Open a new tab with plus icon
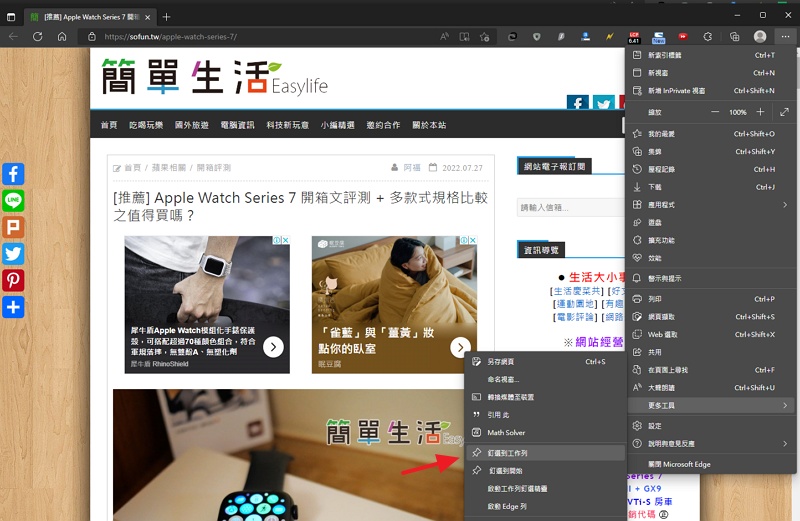This screenshot has width=800, height=521. (x=166, y=17)
